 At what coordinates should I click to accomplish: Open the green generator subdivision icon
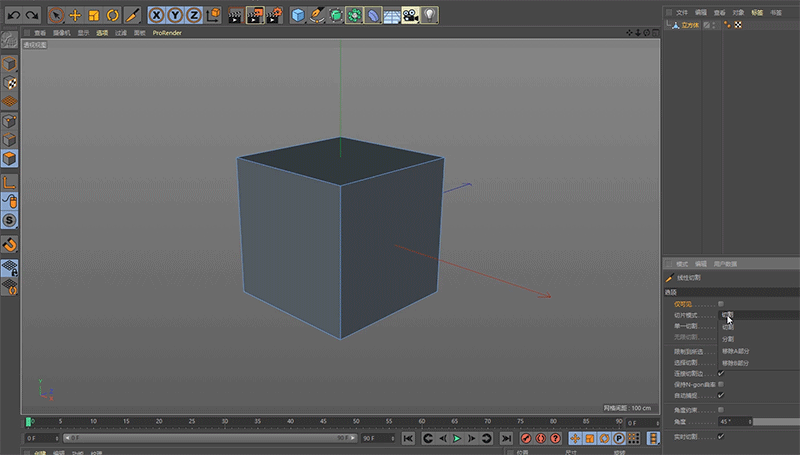336,15
